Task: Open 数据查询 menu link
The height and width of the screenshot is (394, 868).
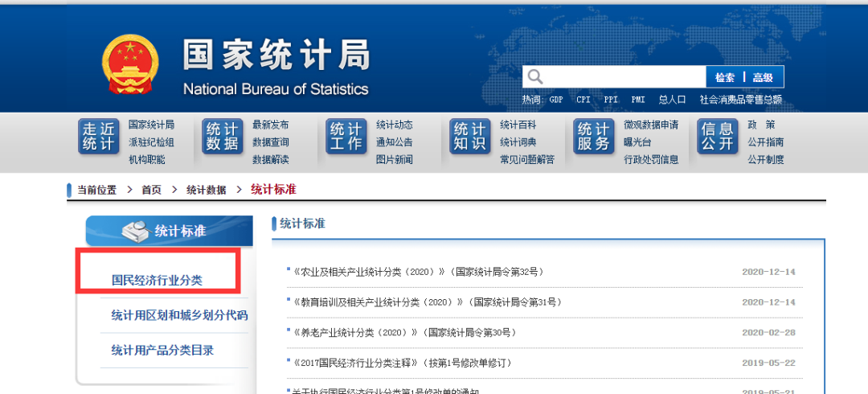Action: 271,142
